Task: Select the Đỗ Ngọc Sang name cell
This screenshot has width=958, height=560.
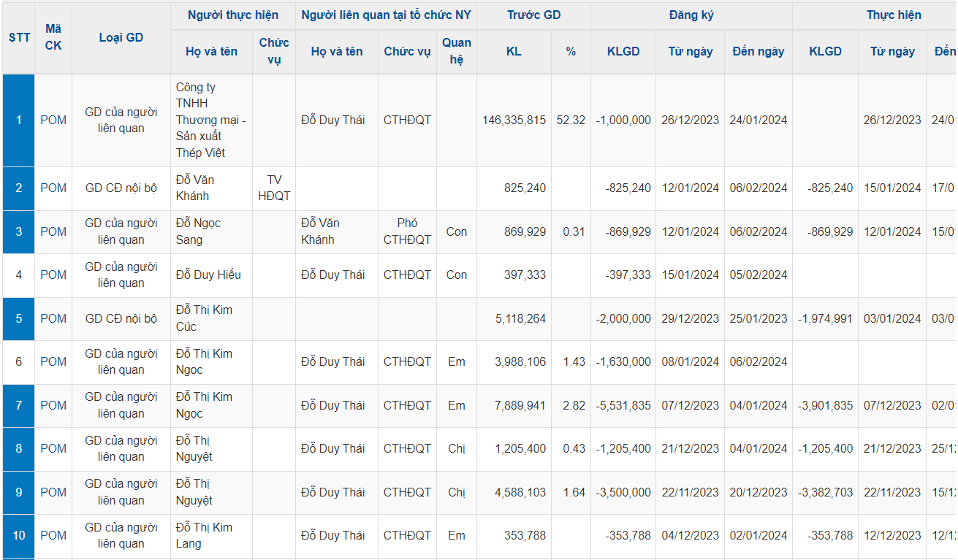Action: pos(199,231)
